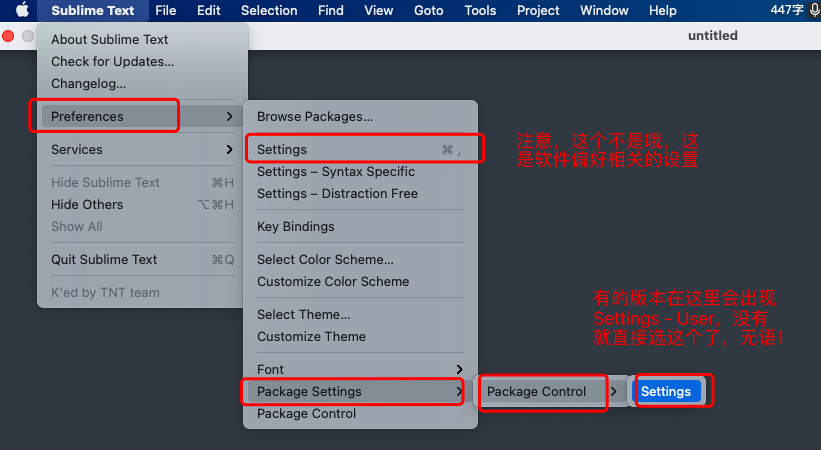Open the Find menu

(330, 10)
